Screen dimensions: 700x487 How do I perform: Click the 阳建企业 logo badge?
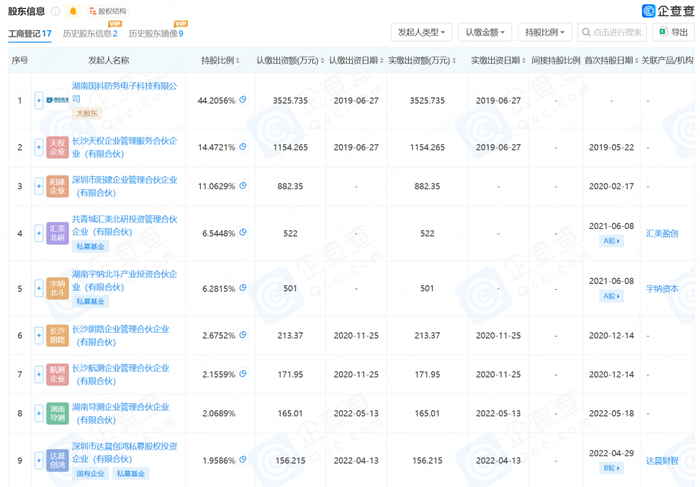pos(58,186)
